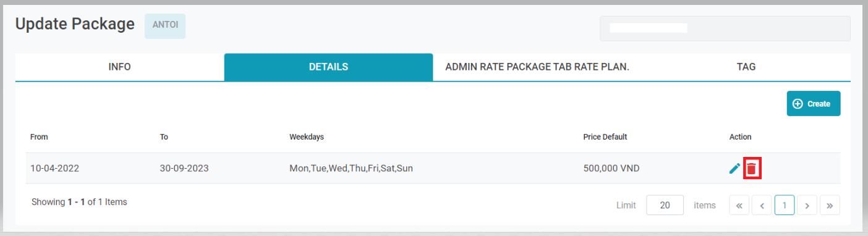Select page 1 in pagination
The height and width of the screenshot is (236, 868).
tap(785, 205)
